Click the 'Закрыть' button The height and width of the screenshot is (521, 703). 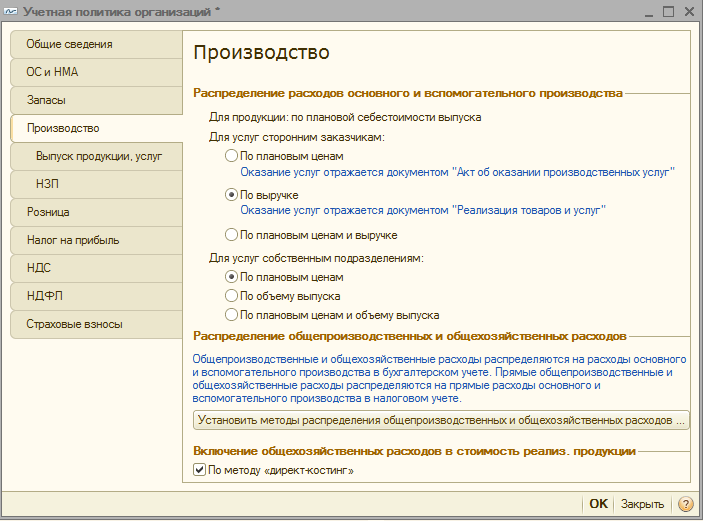[642, 504]
